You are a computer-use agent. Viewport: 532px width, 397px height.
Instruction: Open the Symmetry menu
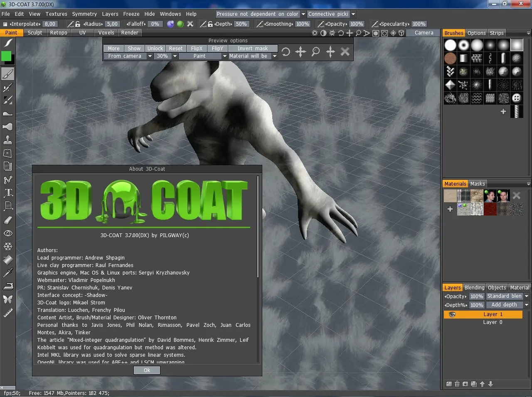(84, 14)
